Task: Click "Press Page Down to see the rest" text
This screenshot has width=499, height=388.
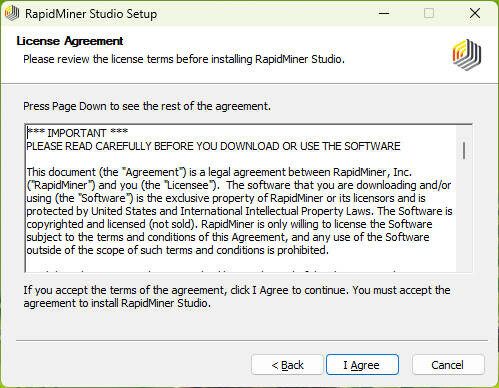Action: 147,106
